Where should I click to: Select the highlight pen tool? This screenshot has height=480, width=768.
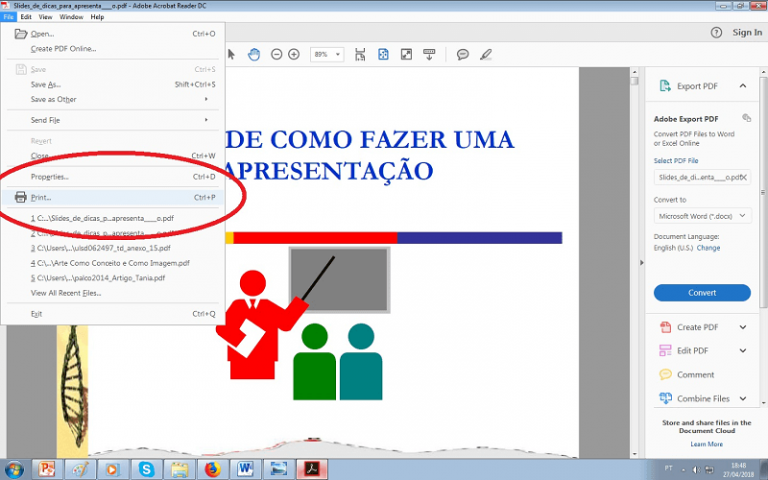pyautogui.click(x=487, y=54)
